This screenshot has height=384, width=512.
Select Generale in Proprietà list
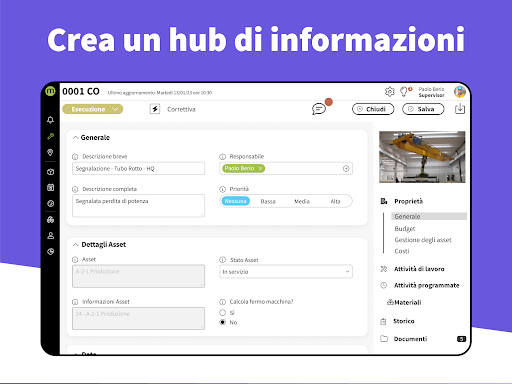click(x=429, y=216)
